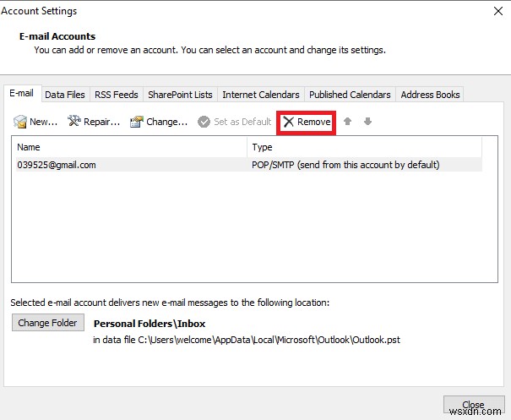
Task: Select the 039525@gmail.com account row
Action: coord(249,165)
